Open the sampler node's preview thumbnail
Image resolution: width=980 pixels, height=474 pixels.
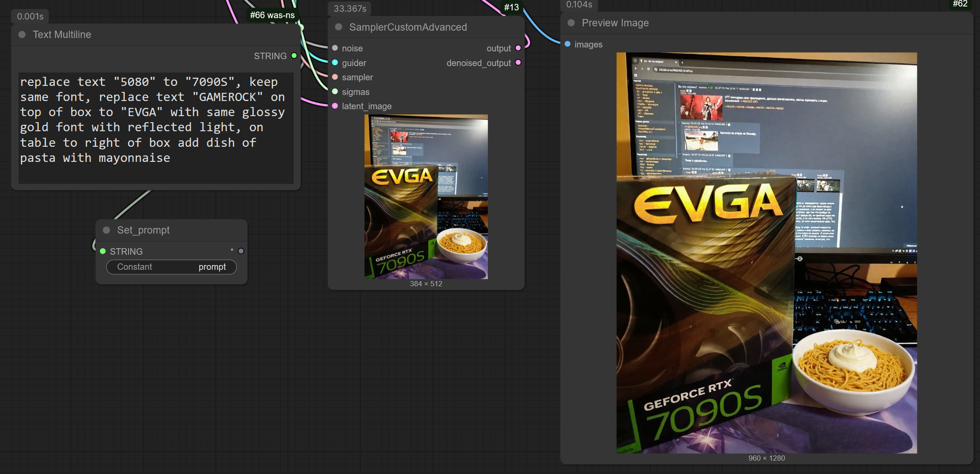tap(426, 196)
